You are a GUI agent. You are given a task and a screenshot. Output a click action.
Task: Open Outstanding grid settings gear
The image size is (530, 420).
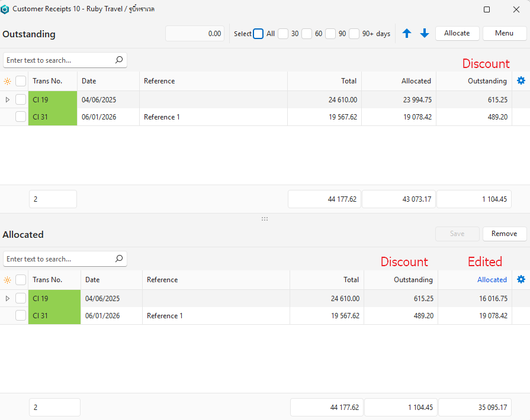(521, 81)
